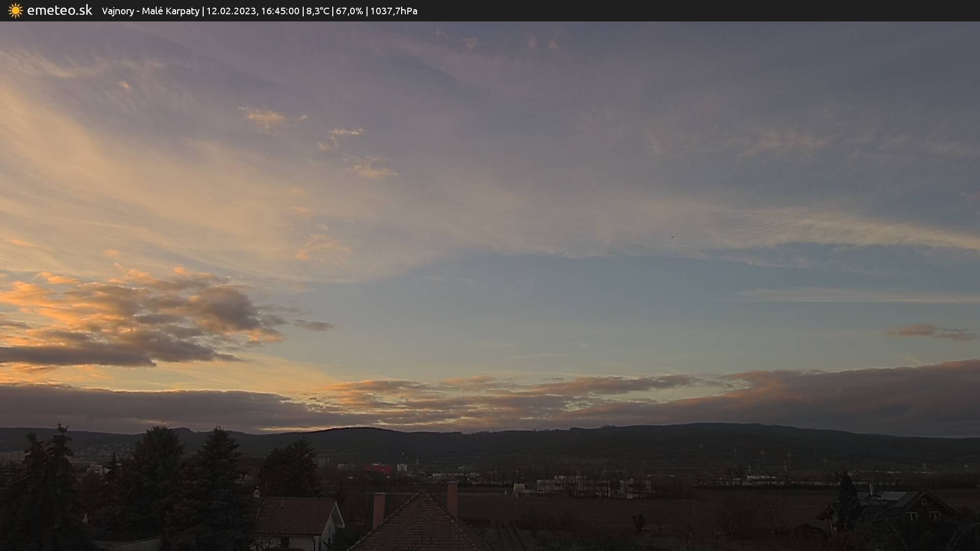Click the Vajnory - Malé Karpaty location label
Screen dimensions: 980x551
(151, 11)
